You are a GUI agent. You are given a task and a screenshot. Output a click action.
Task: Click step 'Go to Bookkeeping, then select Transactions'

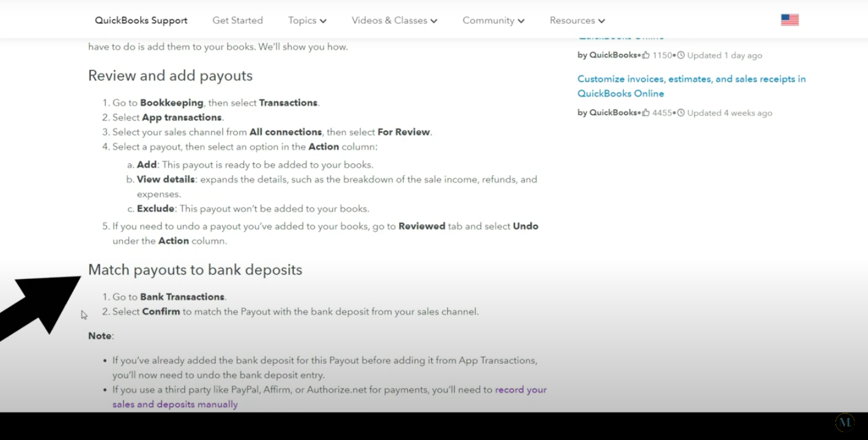pos(216,103)
